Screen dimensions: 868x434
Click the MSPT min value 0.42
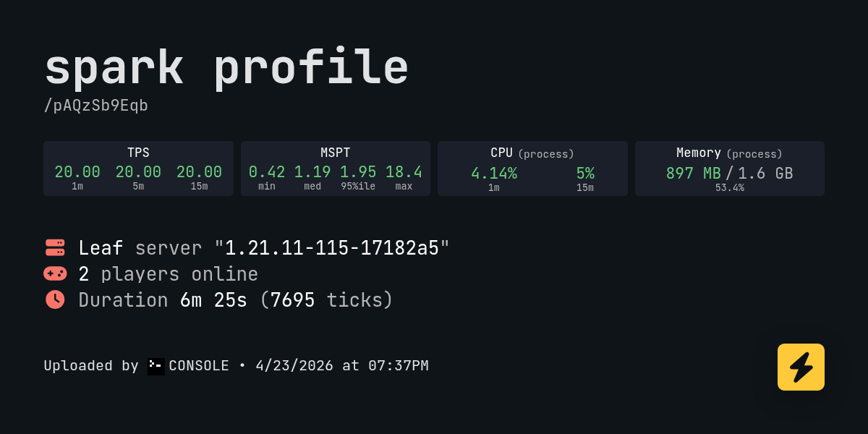click(267, 172)
